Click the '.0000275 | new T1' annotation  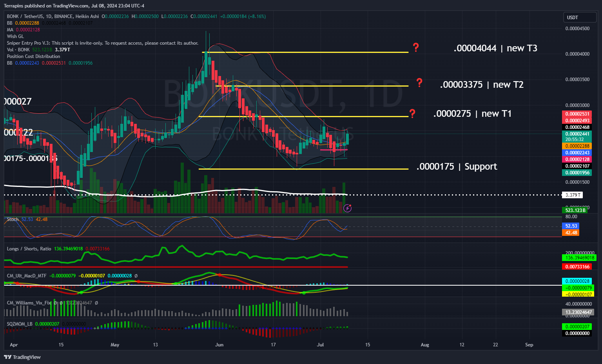472,114
